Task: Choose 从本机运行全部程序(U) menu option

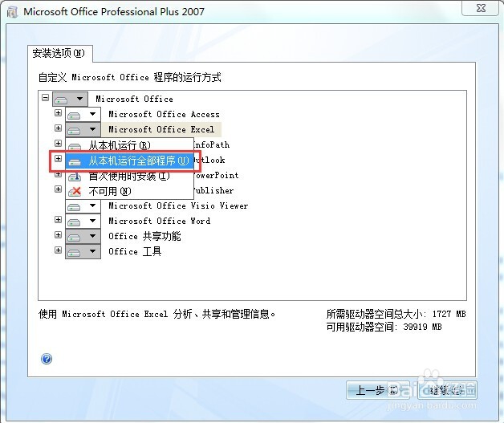Action: tap(129, 161)
